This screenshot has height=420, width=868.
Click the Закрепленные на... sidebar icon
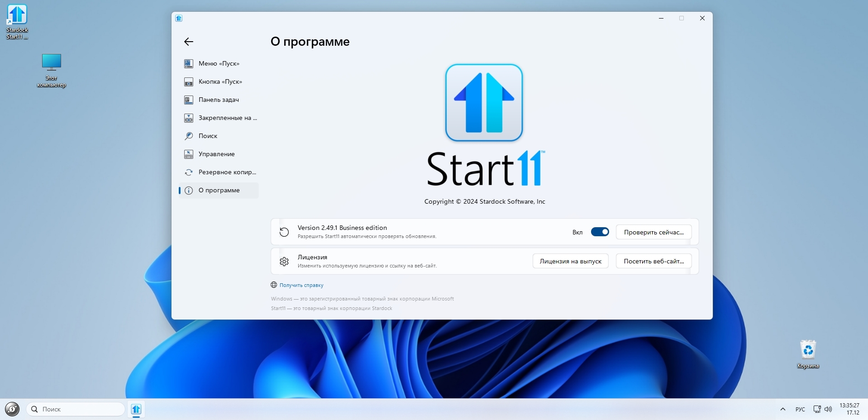tap(189, 118)
